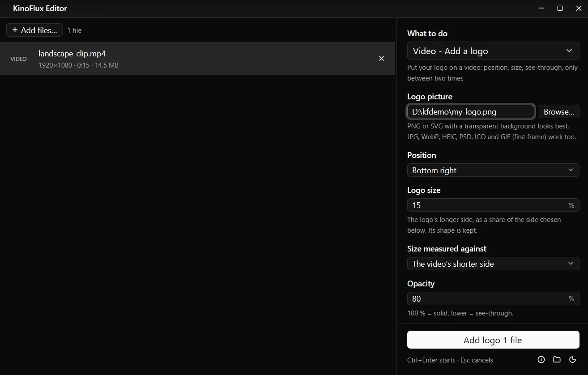588x375 pixels.
Task: Remove landscape-clip.mp4 from the list
Action: [x=381, y=59]
